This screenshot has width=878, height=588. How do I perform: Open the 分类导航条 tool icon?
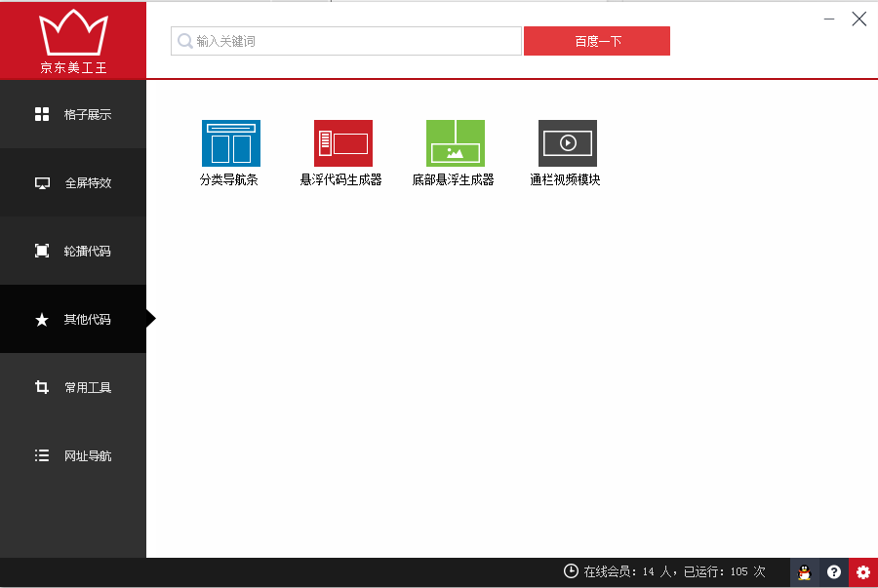[230, 143]
